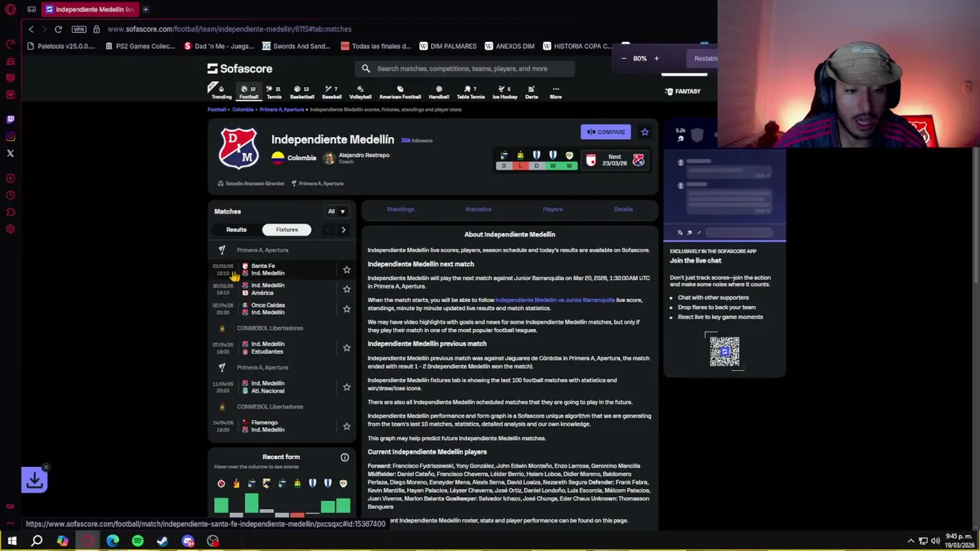
Task: Click the Independiente Medellín team crest
Action: click(238, 148)
